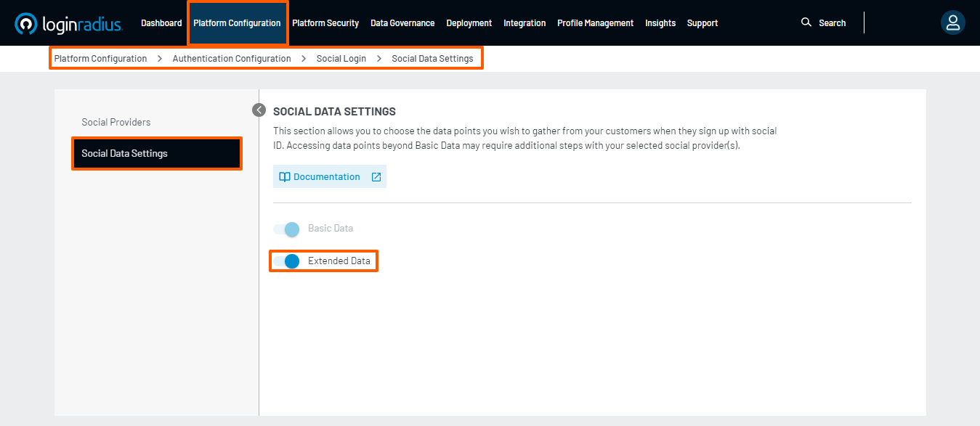980x426 pixels.
Task: Toggle the Basic Data switch
Action: (x=288, y=229)
